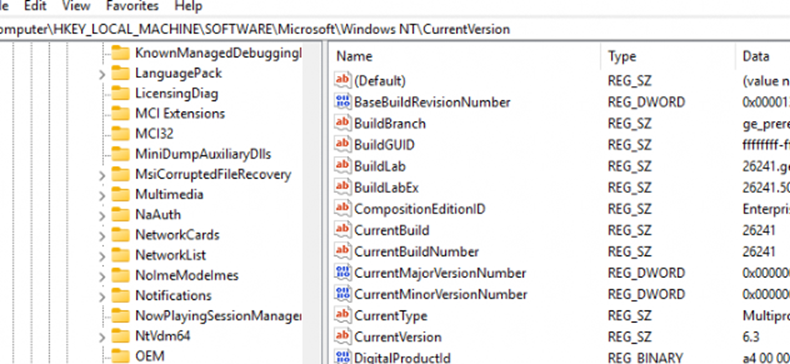Select the KnownManagedDebugging folder icon

[x=120, y=53]
